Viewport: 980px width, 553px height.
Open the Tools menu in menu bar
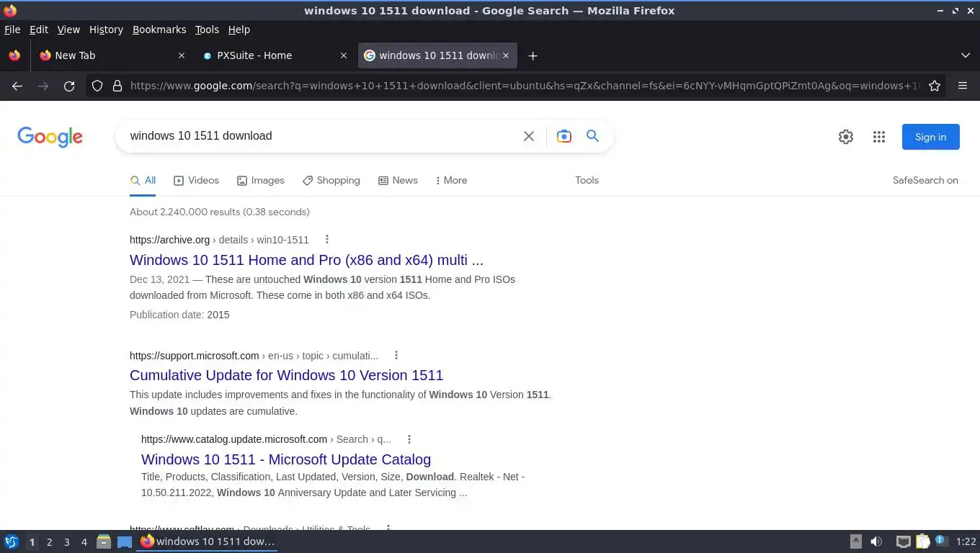[x=207, y=30]
